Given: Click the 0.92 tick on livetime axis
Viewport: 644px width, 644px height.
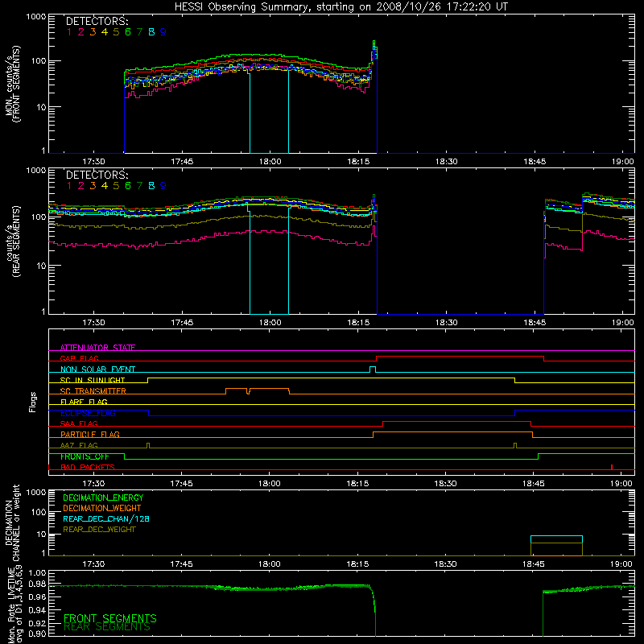Looking at the screenshot, I should click(x=37, y=623).
